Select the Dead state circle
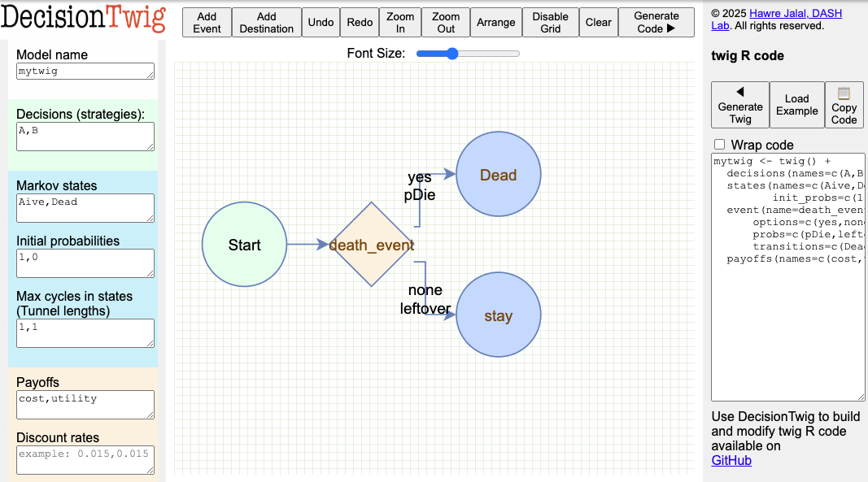The image size is (868, 482). click(498, 175)
